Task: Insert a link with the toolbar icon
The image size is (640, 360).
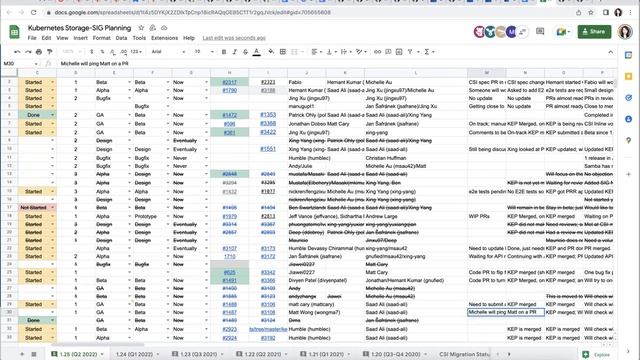Action: [x=378, y=52]
